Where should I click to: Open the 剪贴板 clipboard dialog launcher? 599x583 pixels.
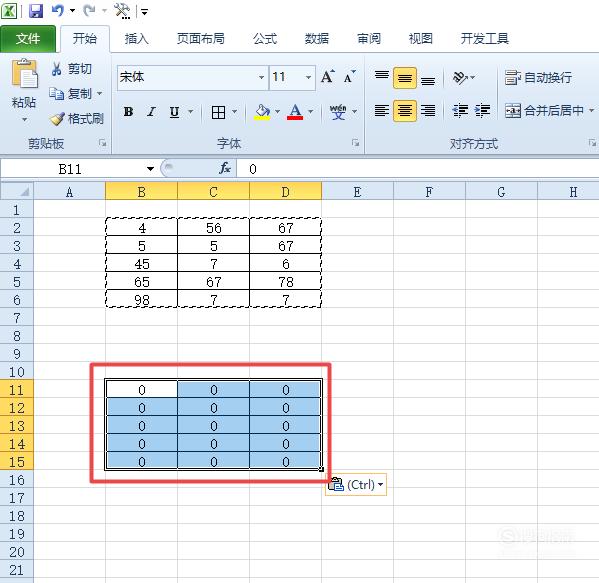102,143
